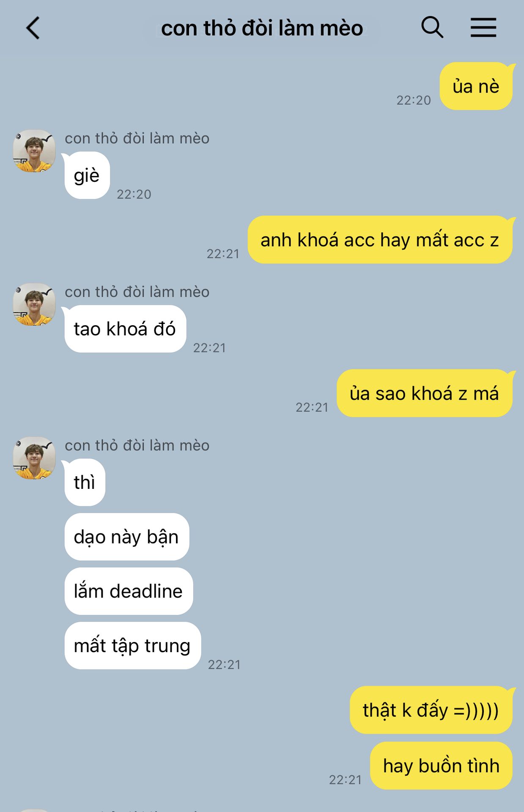Open the chat search magnifier icon
Viewport: 524px width, 812px height.
pyautogui.click(x=432, y=27)
